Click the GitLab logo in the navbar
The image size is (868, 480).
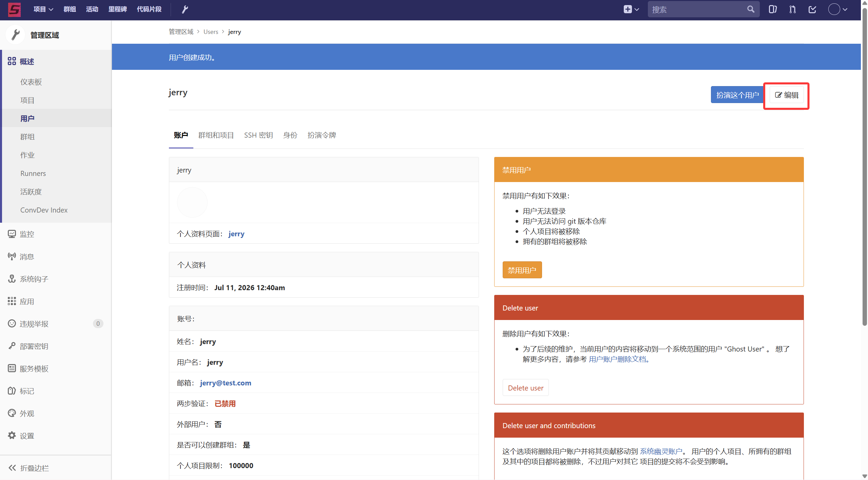(14, 9)
